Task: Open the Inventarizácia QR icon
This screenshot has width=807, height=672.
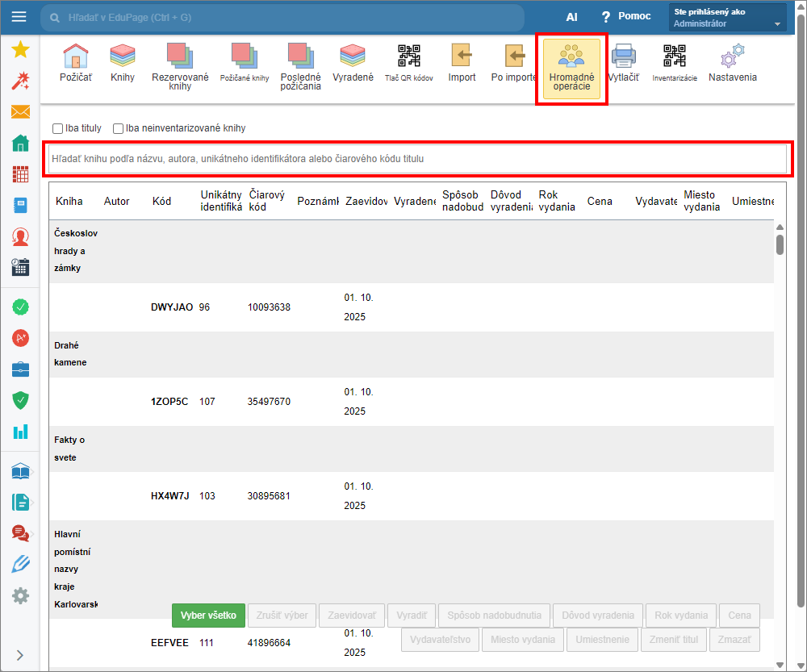Action: click(x=674, y=56)
